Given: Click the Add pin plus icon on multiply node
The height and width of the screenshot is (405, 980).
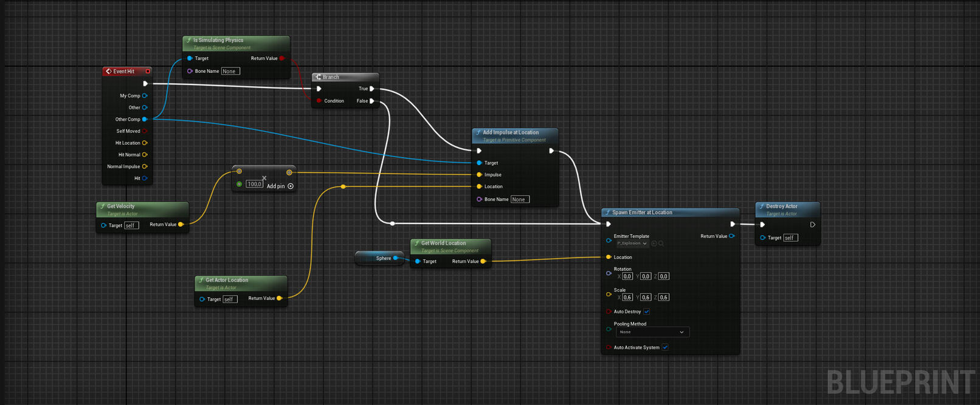Looking at the screenshot, I should pos(291,186).
